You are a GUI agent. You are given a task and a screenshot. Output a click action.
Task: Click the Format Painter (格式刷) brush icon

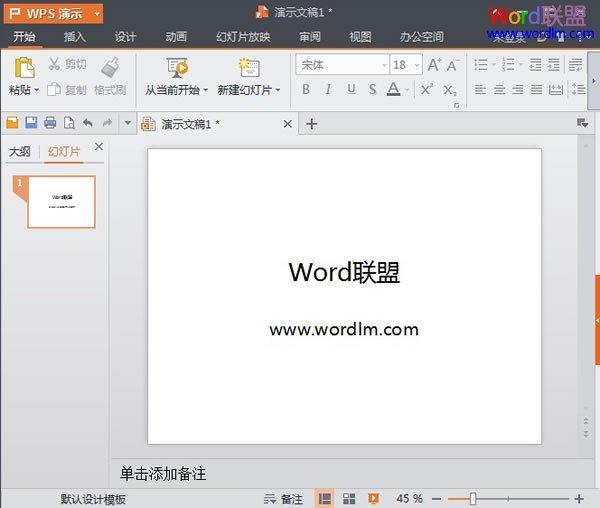110,68
